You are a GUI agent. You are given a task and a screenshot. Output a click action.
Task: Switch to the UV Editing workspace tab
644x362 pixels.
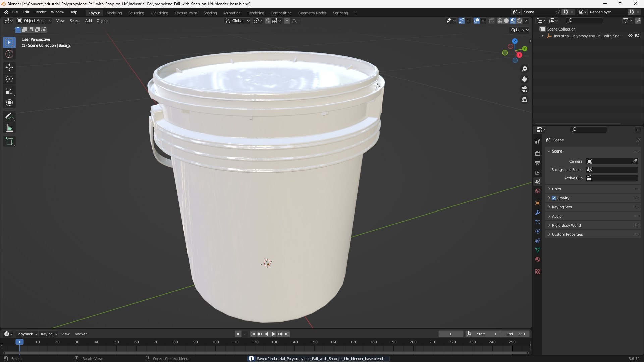click(x=159, y=13)
